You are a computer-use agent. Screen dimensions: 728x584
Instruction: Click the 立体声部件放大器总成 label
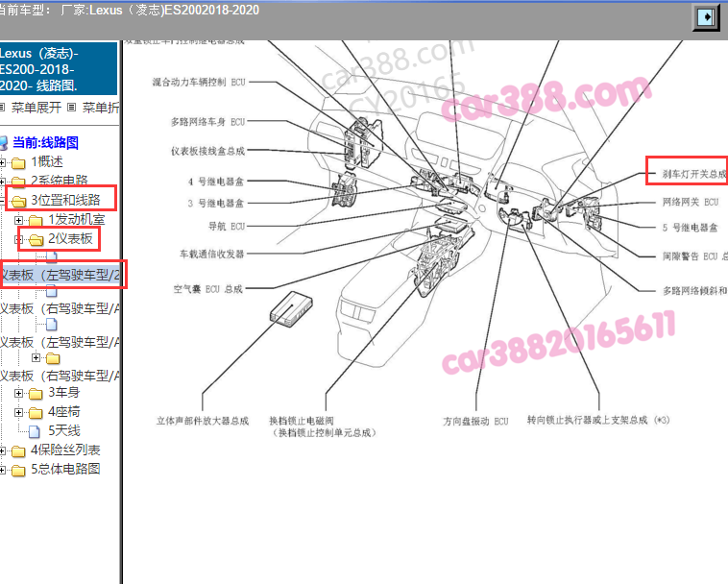point(203,421)
